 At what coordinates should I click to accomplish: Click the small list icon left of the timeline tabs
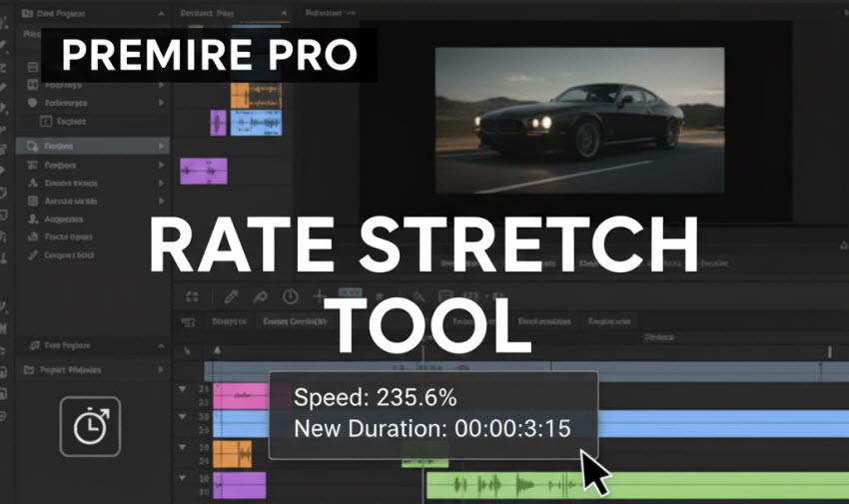click(188, 321)
